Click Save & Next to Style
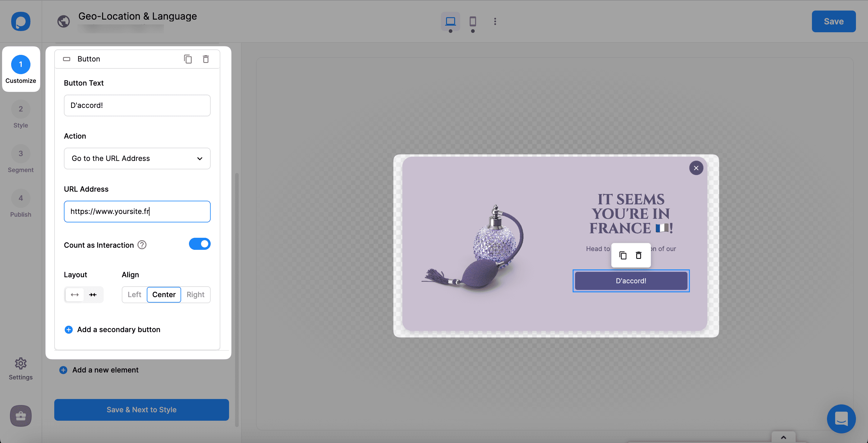 click(x=142, y=410)
